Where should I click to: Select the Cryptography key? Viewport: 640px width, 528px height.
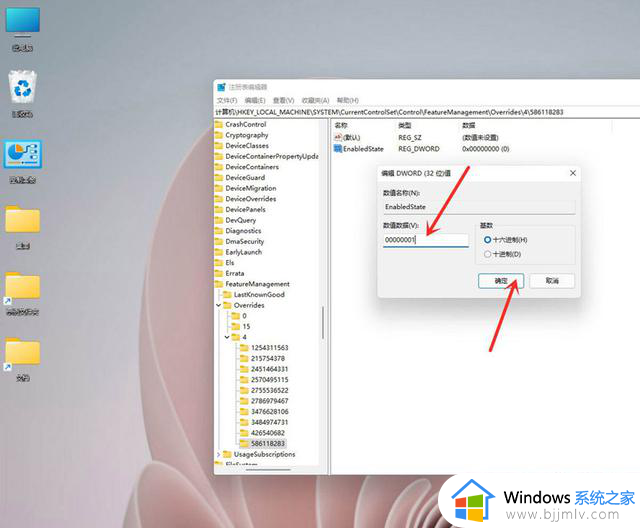[x=247, y=135]
